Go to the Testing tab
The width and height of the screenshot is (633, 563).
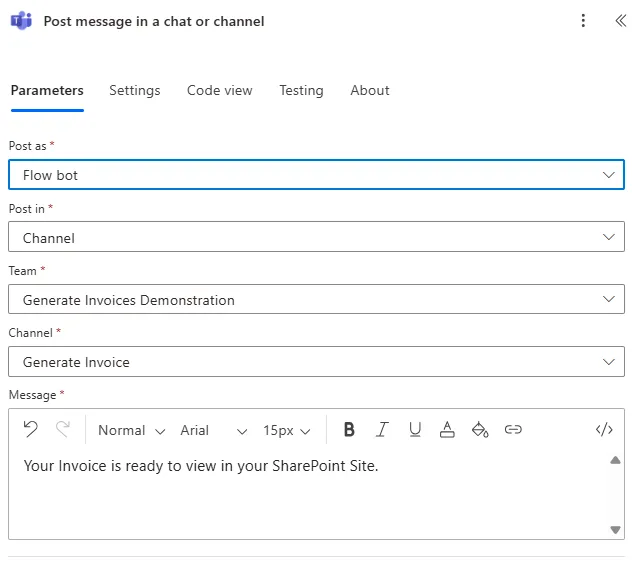301,90
